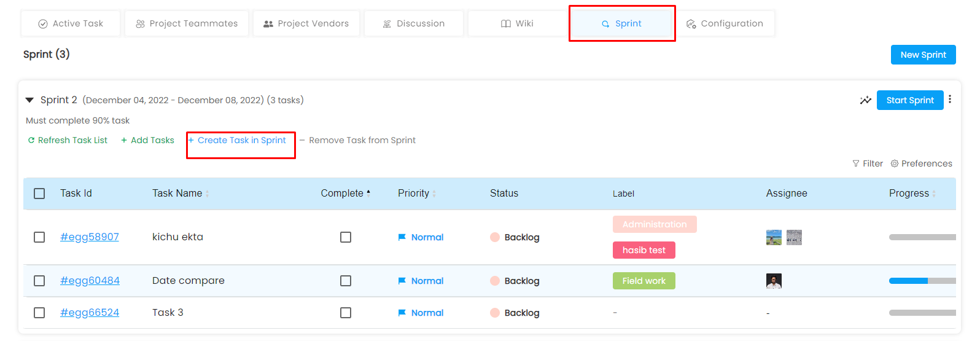
Task: Open the Sprint 2 three-dot options menu
Action: (950, 99)
